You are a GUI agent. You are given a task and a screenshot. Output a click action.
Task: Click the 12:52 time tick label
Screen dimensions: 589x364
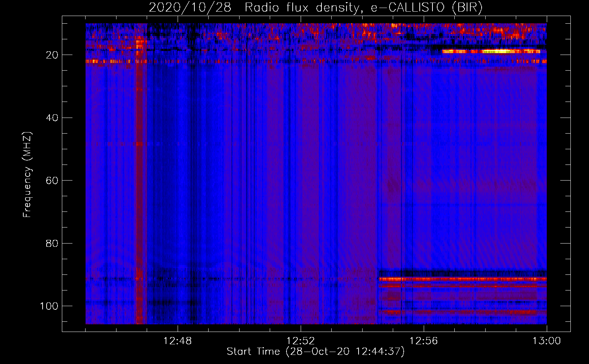click(x=301, y=341)
